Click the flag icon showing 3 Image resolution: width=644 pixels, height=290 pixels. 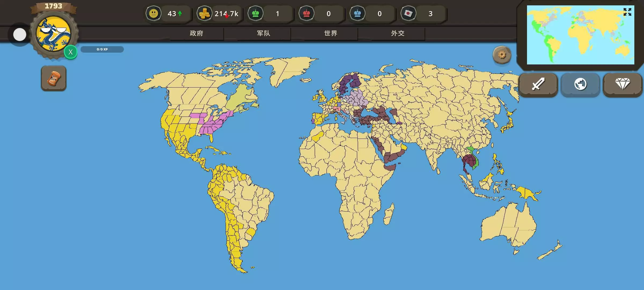click(x=408, y=13)
